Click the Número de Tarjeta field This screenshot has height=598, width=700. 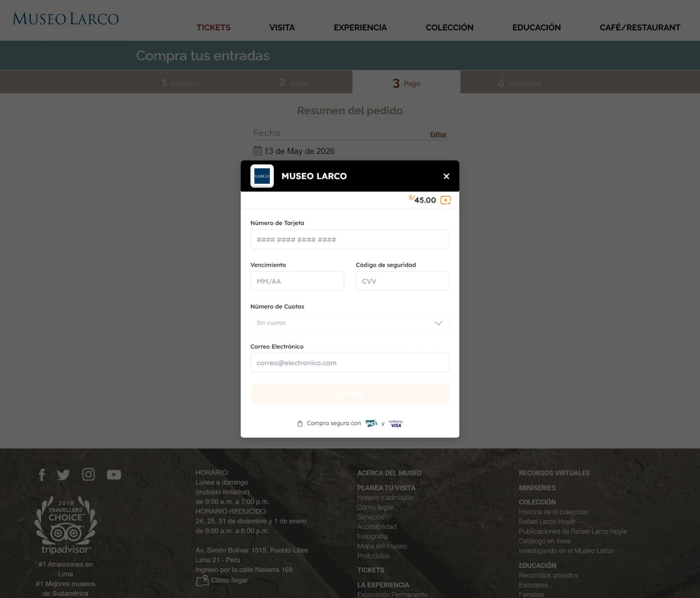[x=350, y=239]
